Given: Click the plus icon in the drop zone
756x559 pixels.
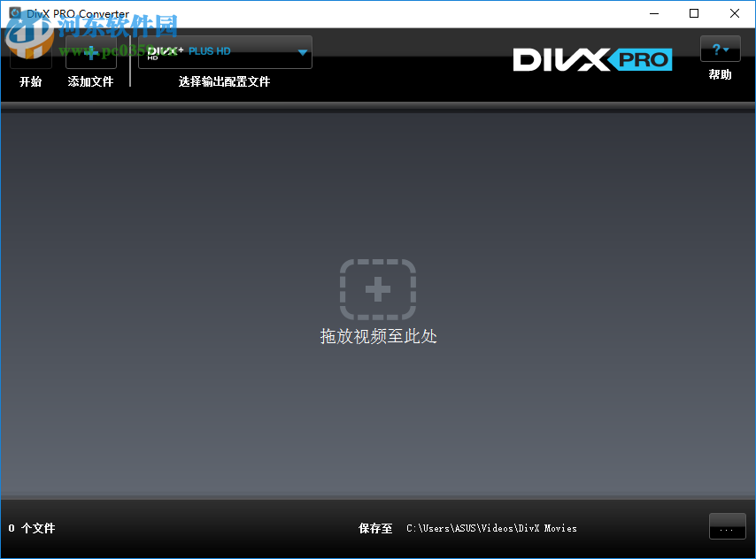Looking at the screenshot, I should [x=378, y=289].
